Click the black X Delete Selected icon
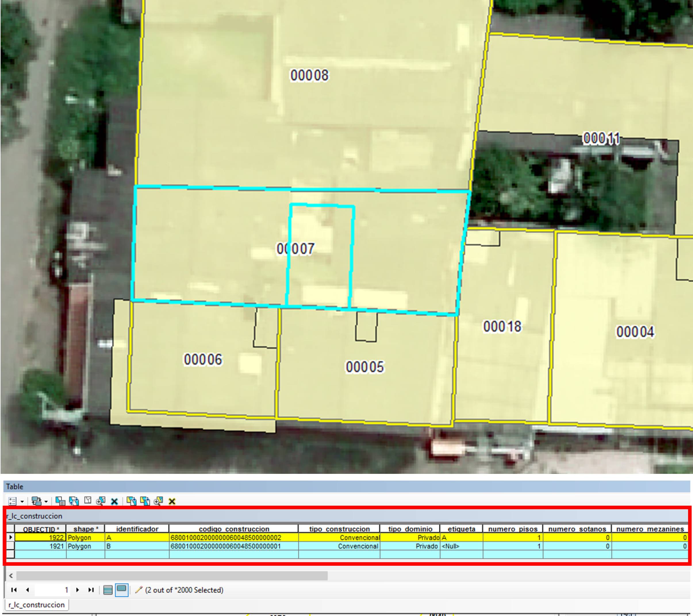693x616 pixels. [114, 501]
